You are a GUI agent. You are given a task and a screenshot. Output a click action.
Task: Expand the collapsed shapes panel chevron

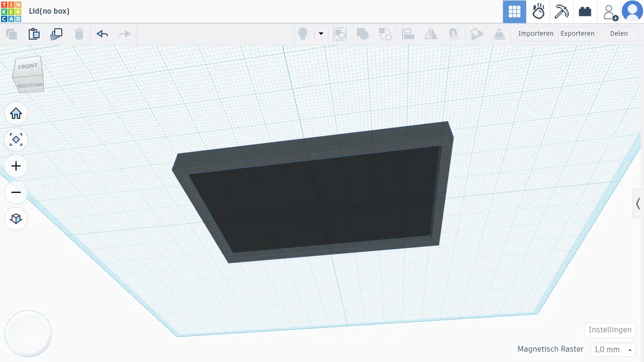(x=638, y=203)
